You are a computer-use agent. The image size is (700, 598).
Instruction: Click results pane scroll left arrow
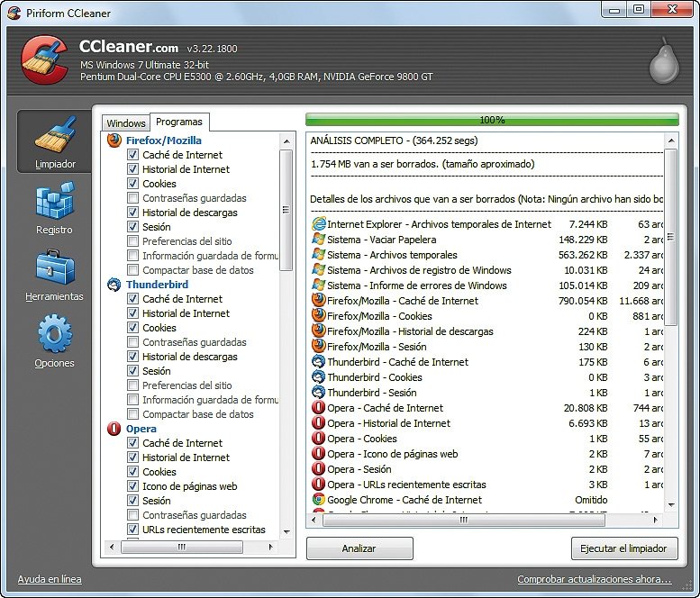314,520
